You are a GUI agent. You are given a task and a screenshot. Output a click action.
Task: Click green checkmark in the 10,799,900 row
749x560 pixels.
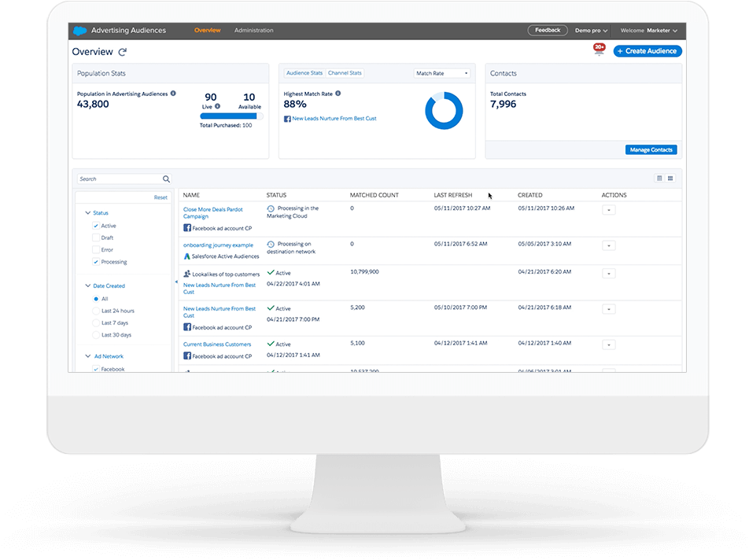(271, 273)
